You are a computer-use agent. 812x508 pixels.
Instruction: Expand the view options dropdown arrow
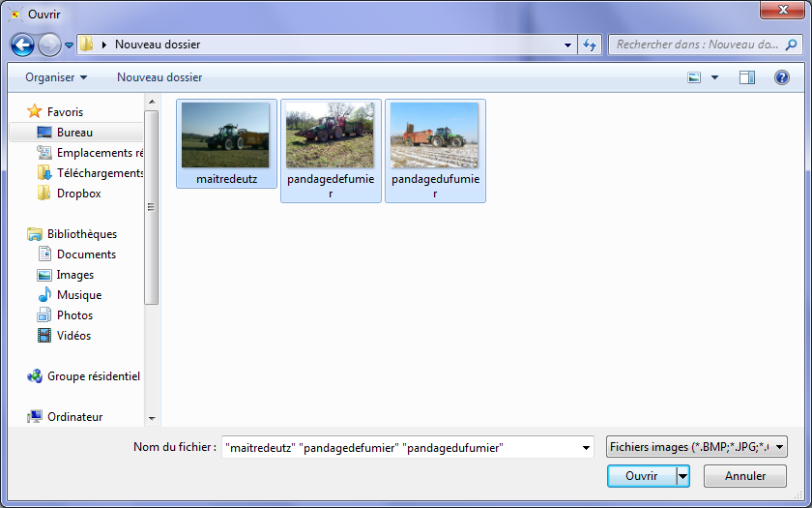coord(715,77)
